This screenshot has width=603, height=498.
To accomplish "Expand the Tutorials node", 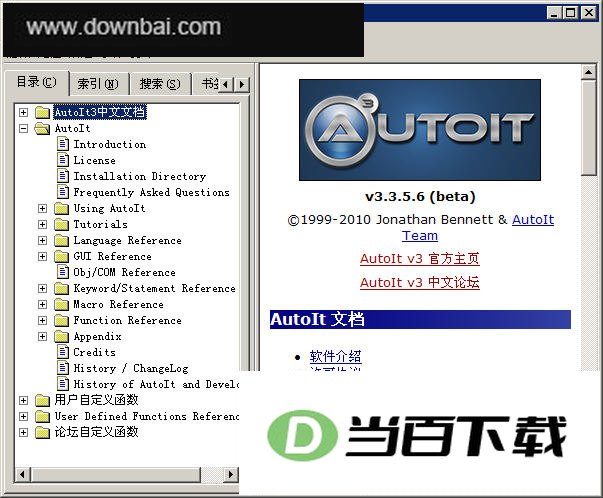I will tap(42, 224).
